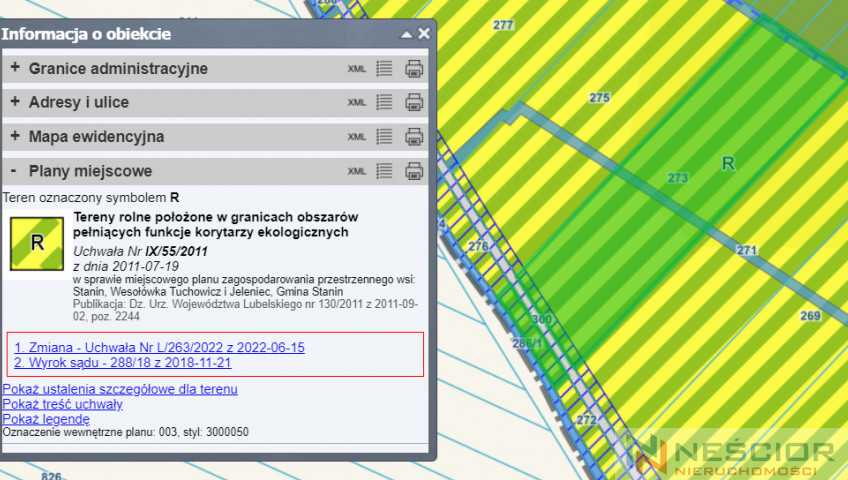Image resolution: width=848 pixels, height=480 pixels.
Task: Open list view for Adresy i ulice
Action: click(x=385, y=102)
